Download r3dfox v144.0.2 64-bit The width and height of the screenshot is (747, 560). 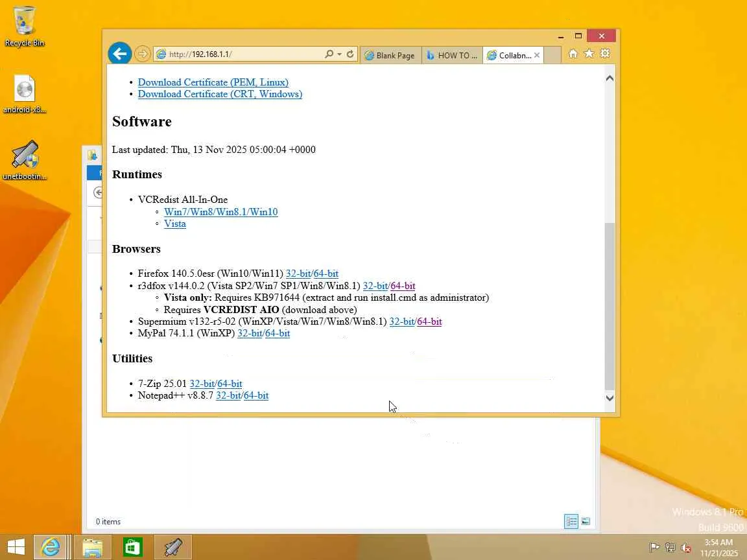point(403,286)
